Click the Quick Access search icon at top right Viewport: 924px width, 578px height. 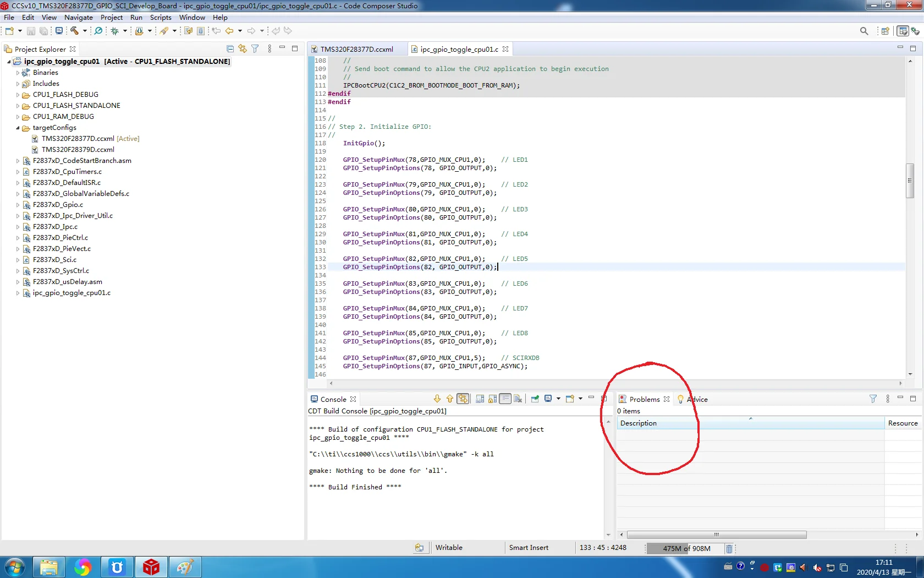(864, 31)
